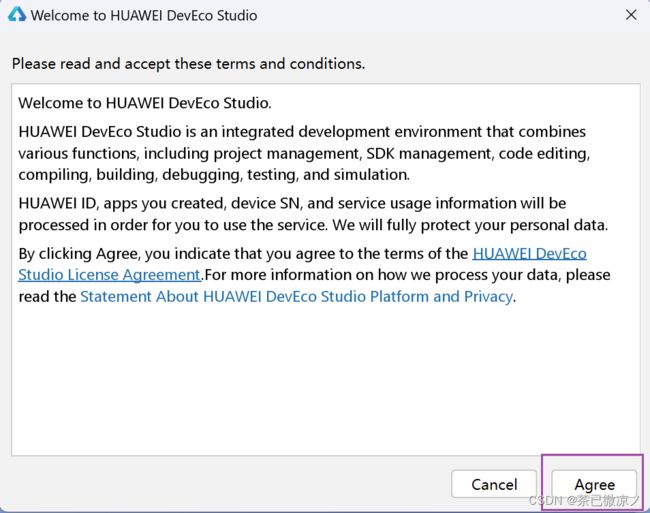The width and height of the screenshot is (650, 513).
Task: Click the CSDN watermark text at the bottom
Action: point(585,501)
